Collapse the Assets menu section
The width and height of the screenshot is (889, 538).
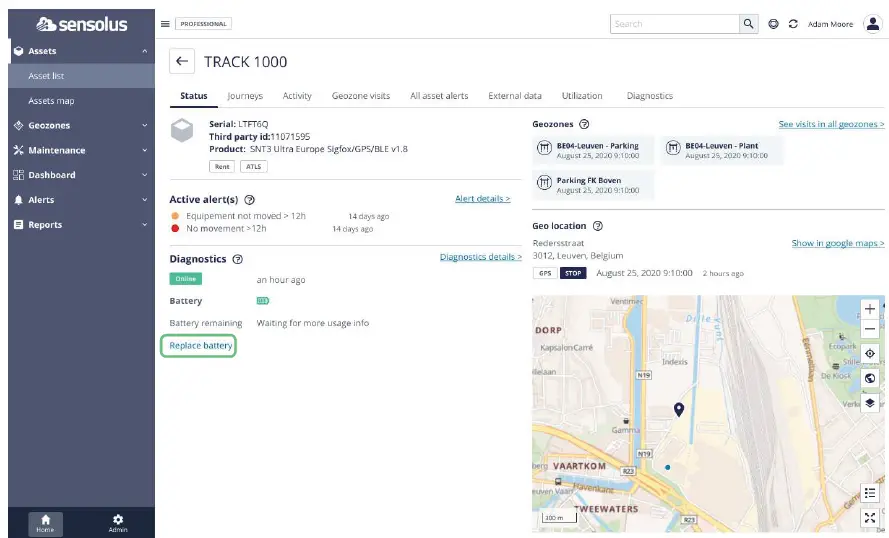click(81, 51)
